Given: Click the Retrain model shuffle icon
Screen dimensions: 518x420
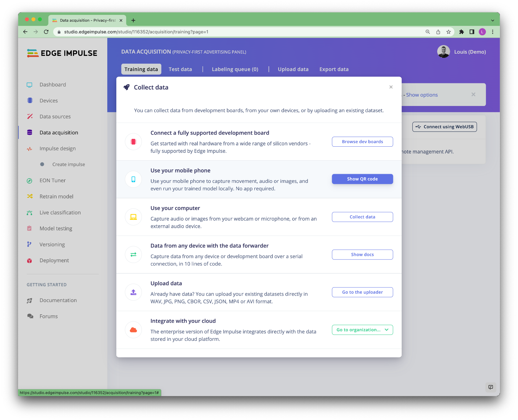Looking at the screenshot, I should pos(30,196).
